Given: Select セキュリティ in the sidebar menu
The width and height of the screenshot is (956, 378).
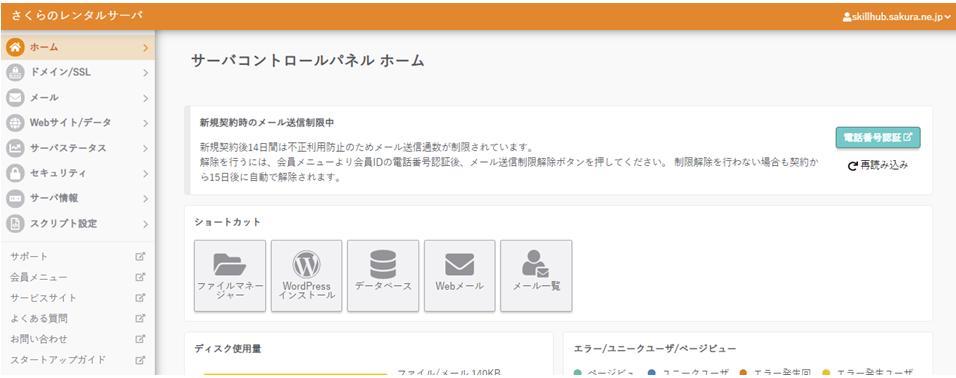Looking at the screenshot, I should [77, 173].
